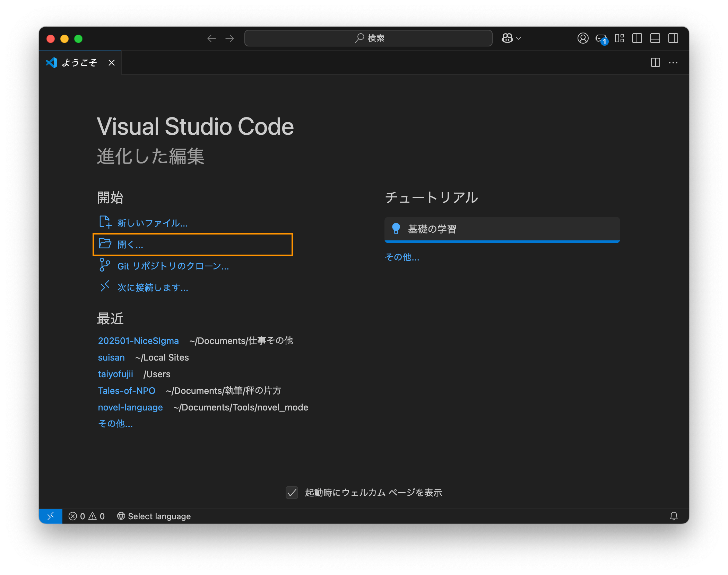Uncheck 起動時にウェルカム ページを表示
The width and height of the screenshot is (728, 575).
[x=292, y=493]
